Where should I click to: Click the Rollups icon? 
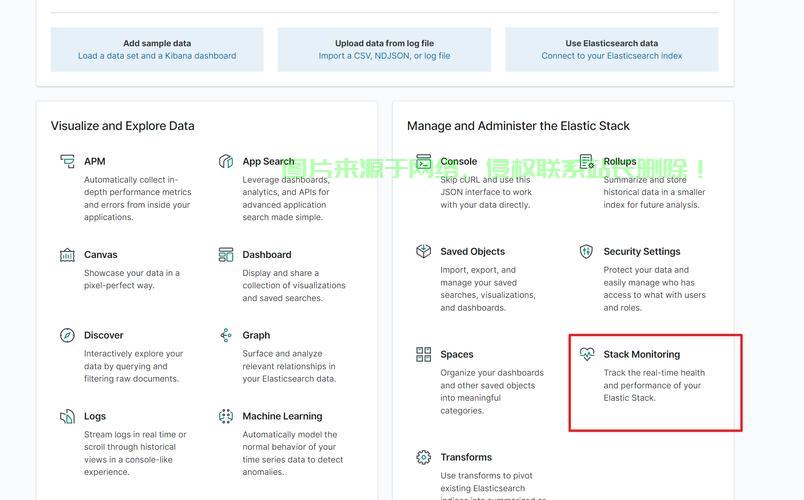[587, 162]
